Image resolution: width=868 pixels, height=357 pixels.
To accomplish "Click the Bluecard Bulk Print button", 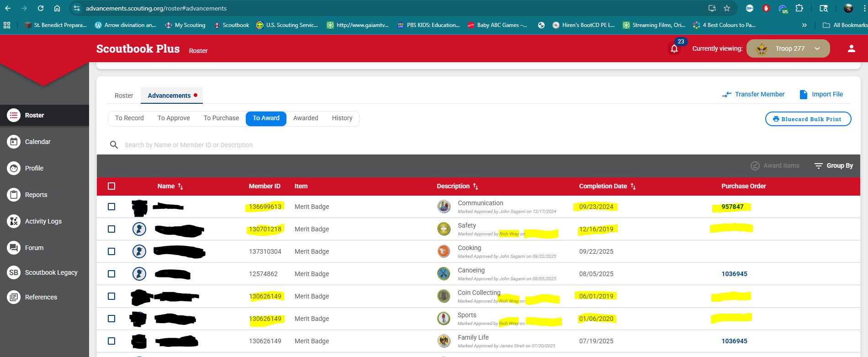I will pyautogui.click(x=808, y=119).
